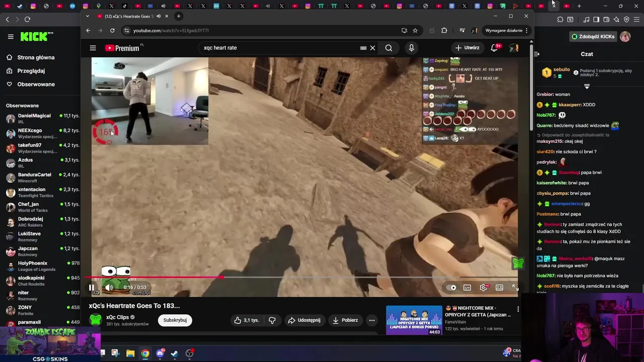Reload the YouTube page

[x=112, y=31]
